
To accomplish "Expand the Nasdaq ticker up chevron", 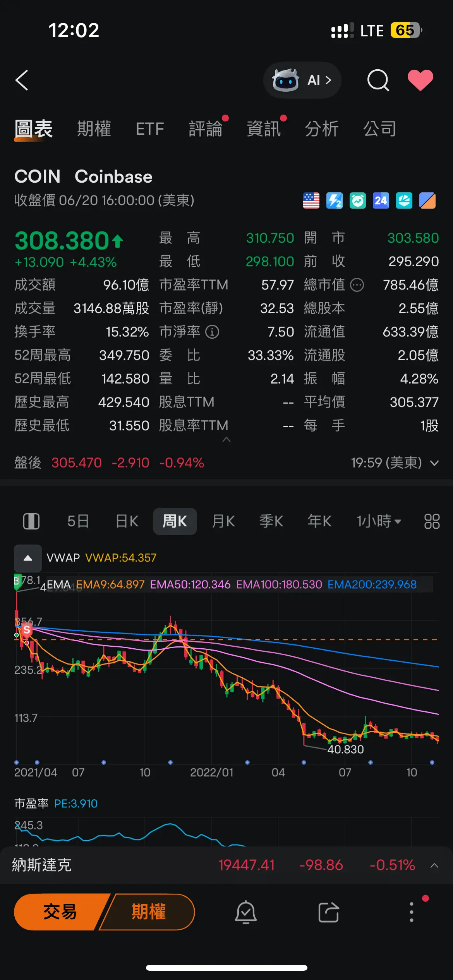I will click(434, 865).
